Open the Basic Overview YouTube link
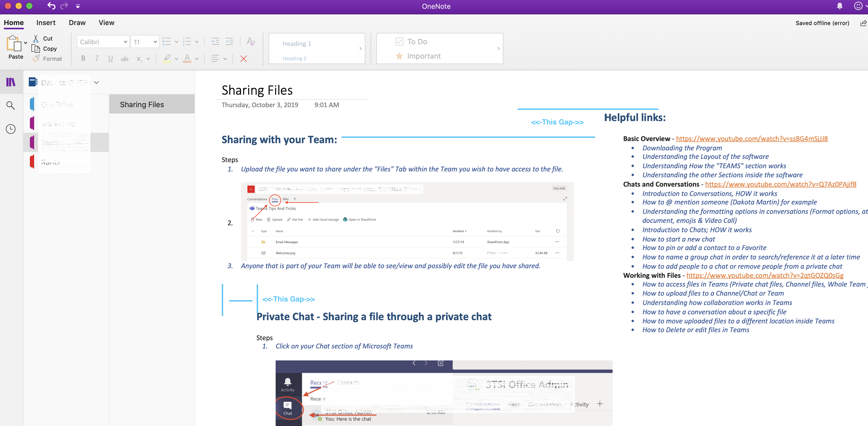The image size is (868, 426). click(x=752, y=139)
